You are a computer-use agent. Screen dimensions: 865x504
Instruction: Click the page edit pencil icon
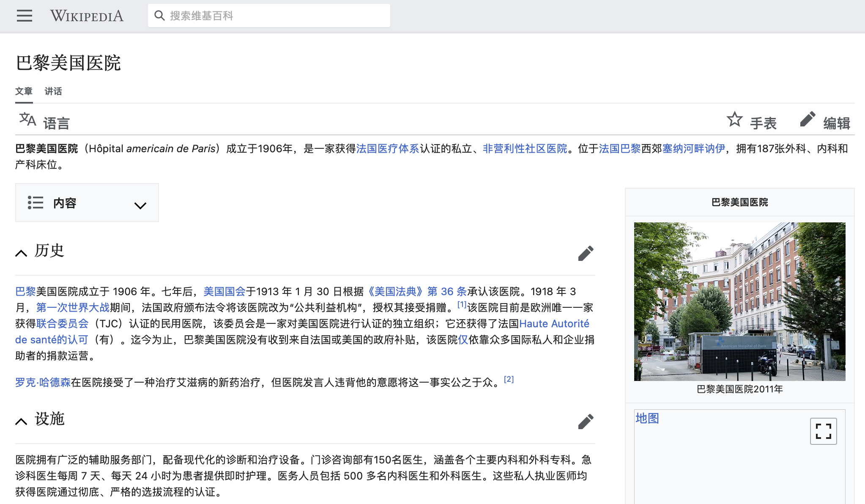coord(808,120)
